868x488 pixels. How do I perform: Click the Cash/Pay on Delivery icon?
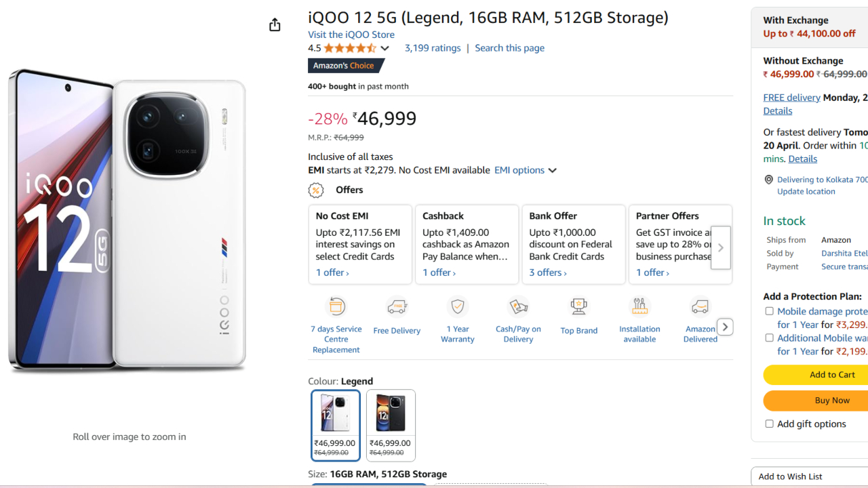click(x=518, y=306)
